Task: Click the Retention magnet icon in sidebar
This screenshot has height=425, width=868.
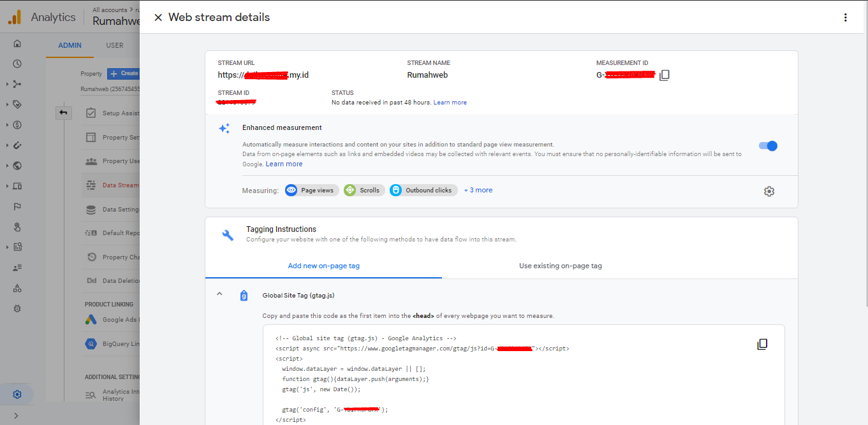Action: click(17, 145)
